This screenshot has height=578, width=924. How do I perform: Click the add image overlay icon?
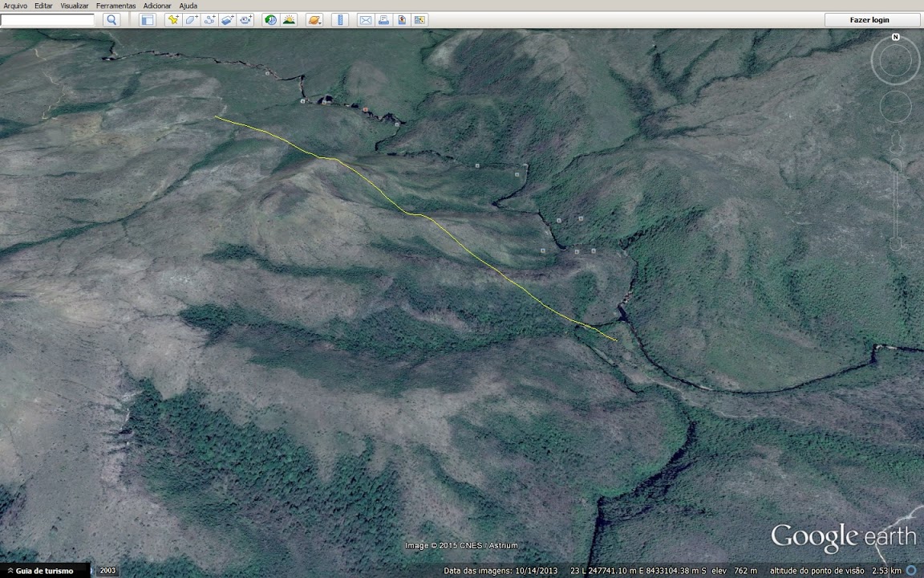point(228,20)
